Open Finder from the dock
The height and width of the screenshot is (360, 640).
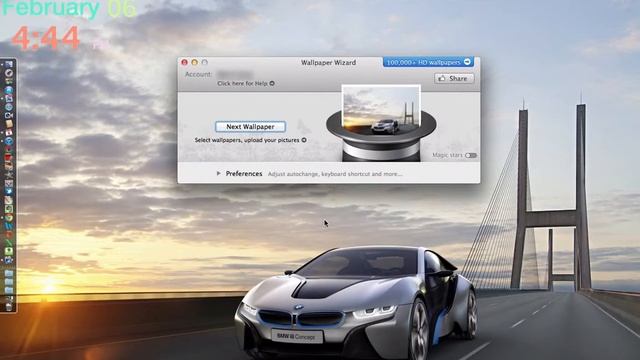(x=9, y=64)
